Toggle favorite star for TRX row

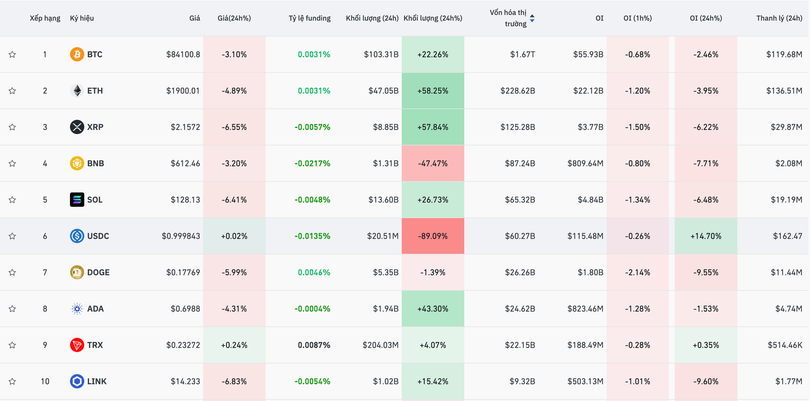tap(12, 345)
